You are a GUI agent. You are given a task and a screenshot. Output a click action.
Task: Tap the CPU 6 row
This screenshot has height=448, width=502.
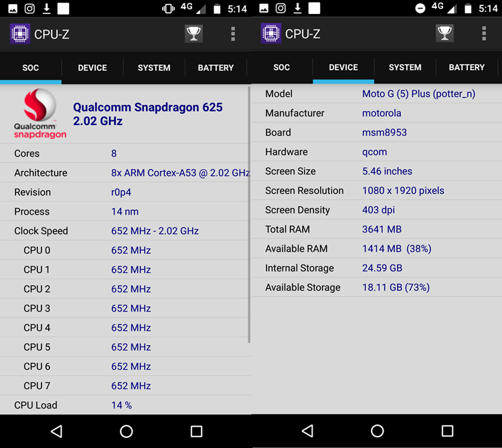[x=125, y=366]
